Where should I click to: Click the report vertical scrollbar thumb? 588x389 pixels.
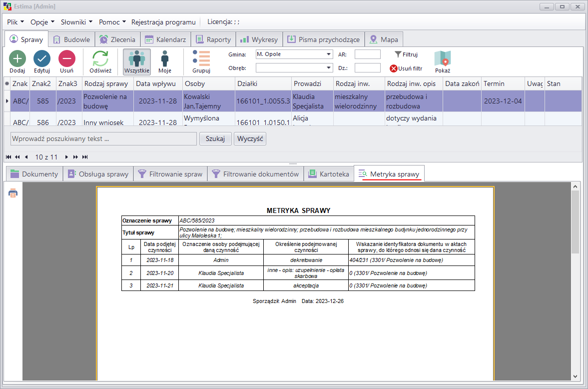click(x=575, y=222)
